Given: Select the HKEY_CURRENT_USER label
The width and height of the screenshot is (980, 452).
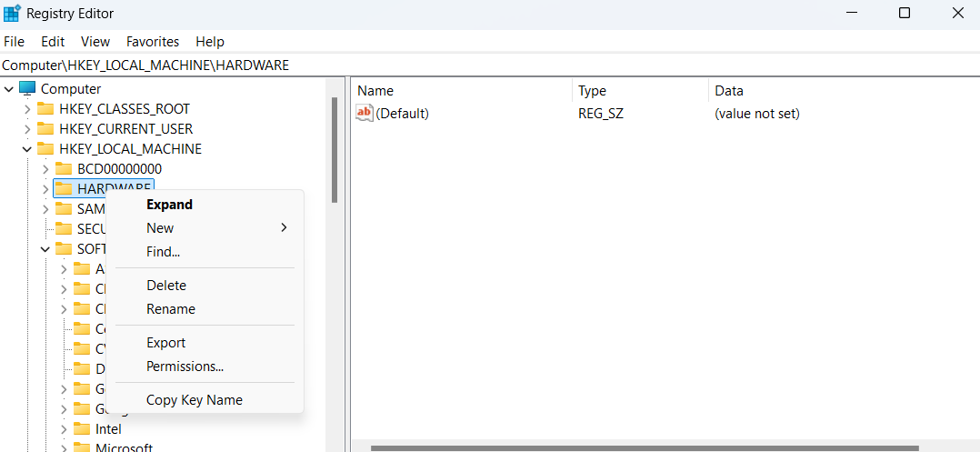Looking at the screenshot, I should coord(125,129).
